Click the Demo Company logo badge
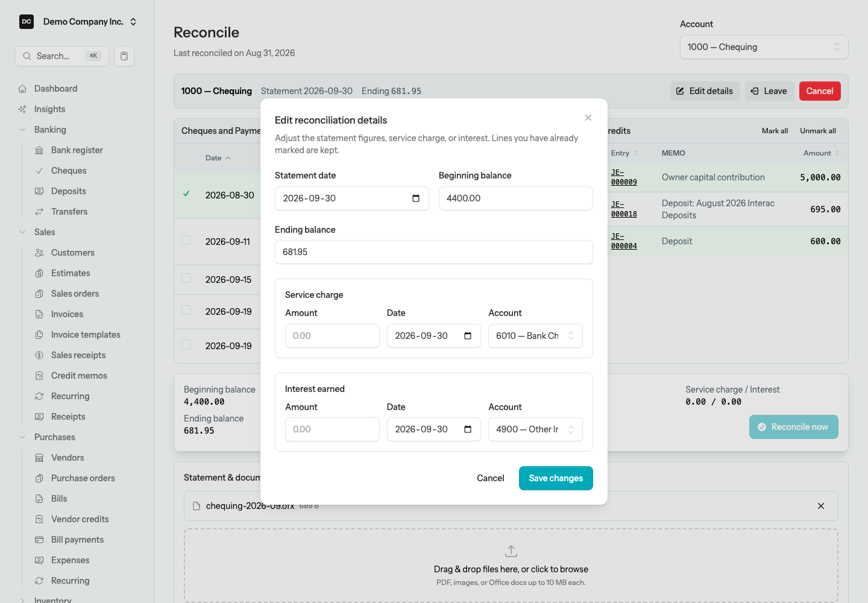 (27, 22)
